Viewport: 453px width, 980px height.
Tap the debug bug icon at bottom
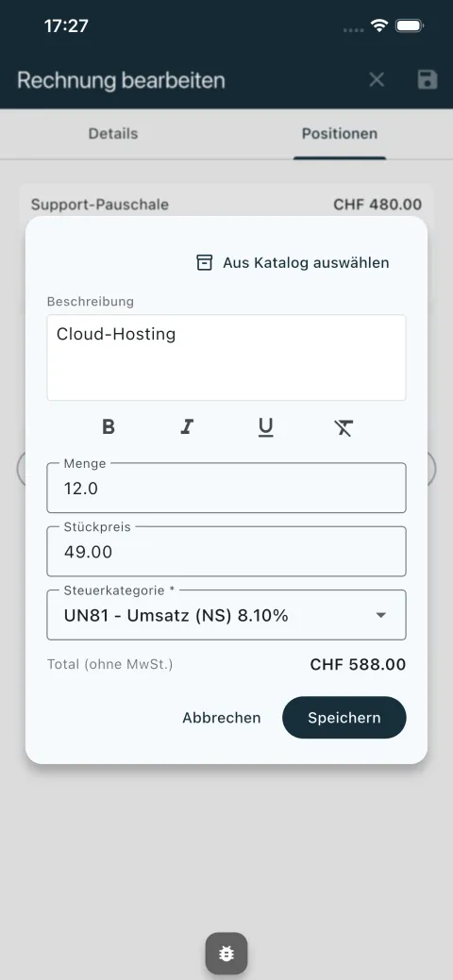(x=226, y=954)
